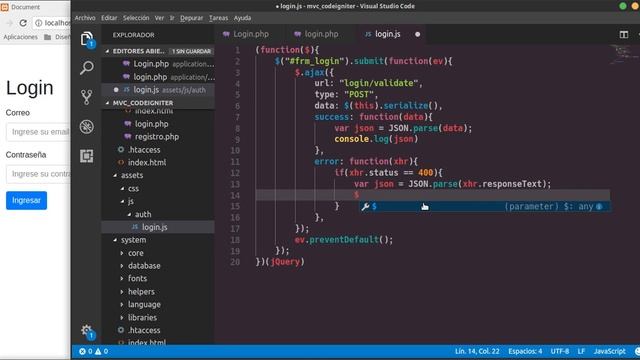Click the LF end-of-line indicator

point(581,351)
